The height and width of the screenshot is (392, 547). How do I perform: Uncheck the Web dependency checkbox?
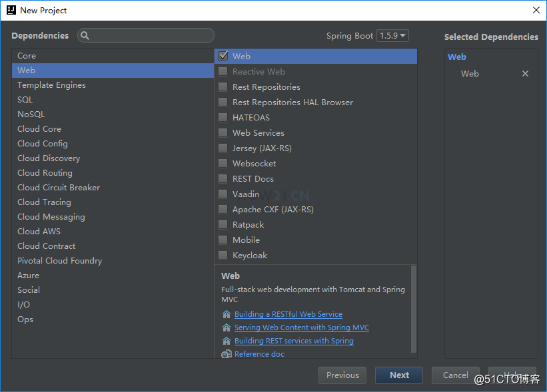click(x=223, y=56)
